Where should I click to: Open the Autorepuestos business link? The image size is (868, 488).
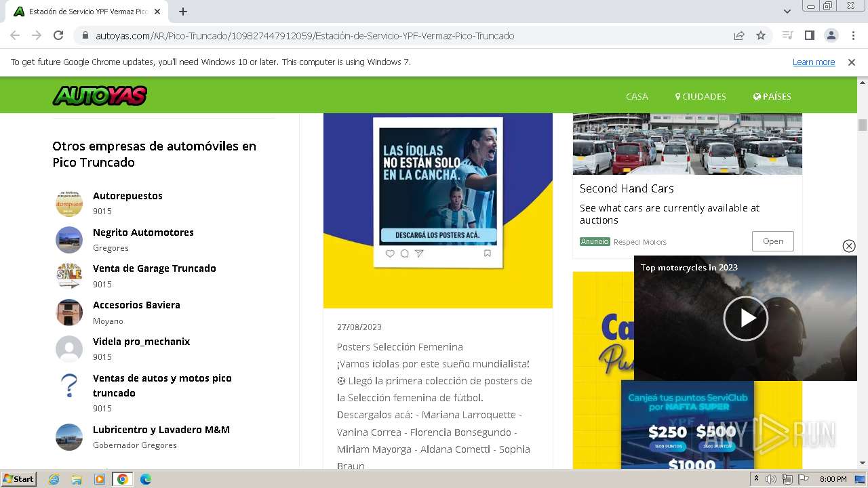[x=127, y=196]
